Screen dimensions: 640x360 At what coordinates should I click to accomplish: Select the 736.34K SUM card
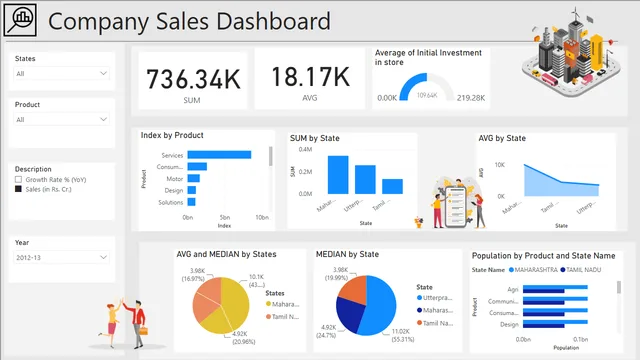tap(193, 80)
